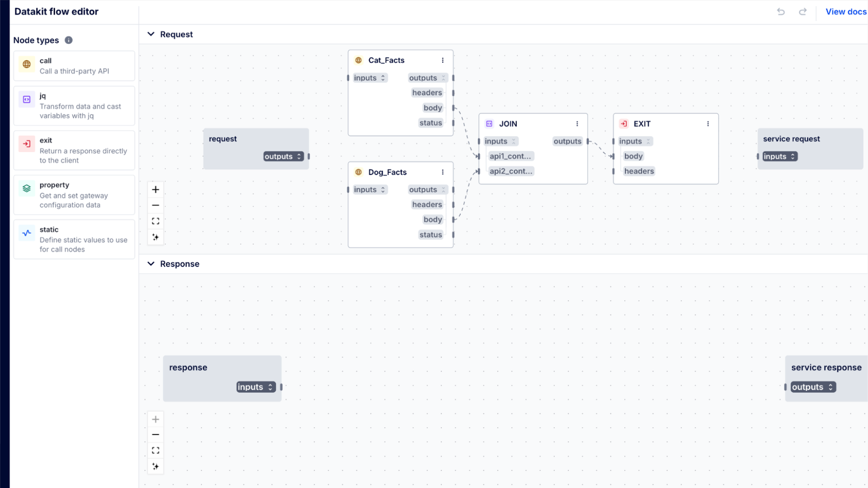Collapse the Request section
Image resolution: width=868 pixels, height=488 pixels.
click(151, 34)
